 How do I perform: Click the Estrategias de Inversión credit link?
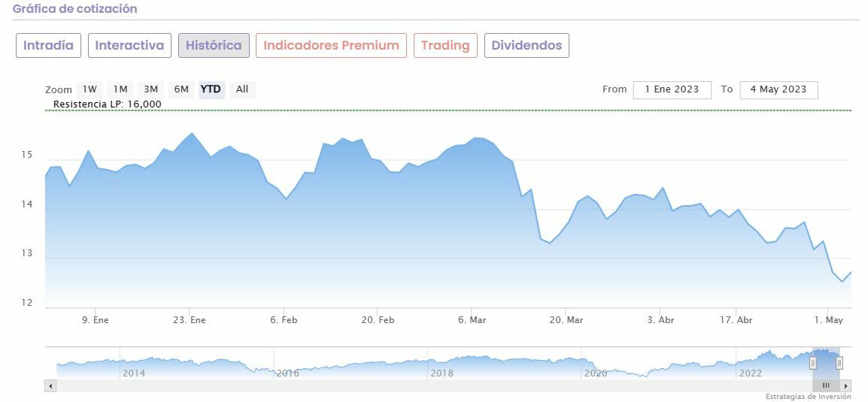click(808, 397)
